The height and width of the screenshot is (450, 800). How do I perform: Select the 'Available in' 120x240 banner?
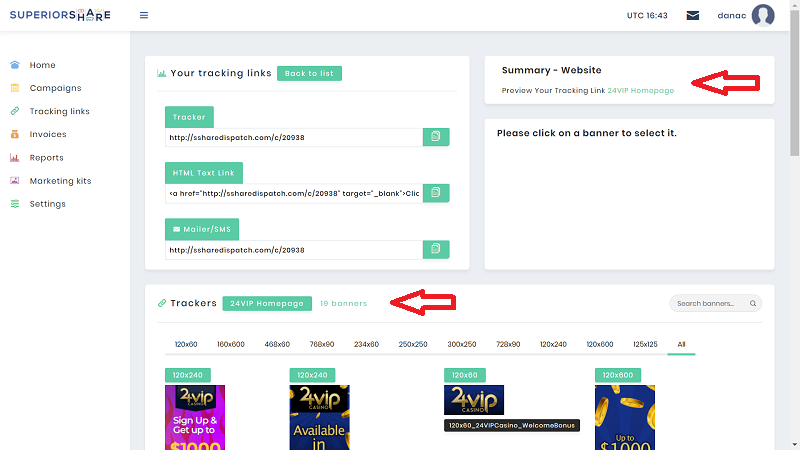pyautogui.click(x=319, y=417)
